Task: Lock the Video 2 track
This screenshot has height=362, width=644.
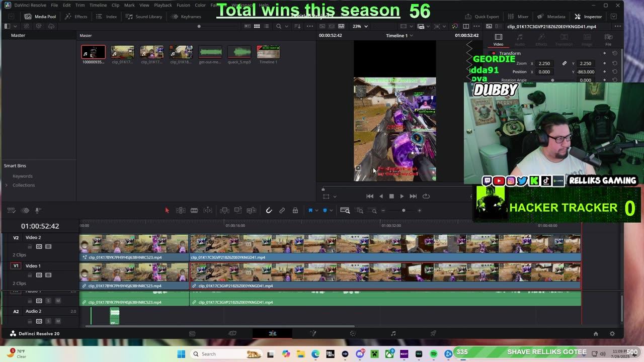Action: click(x=30, y=247)
